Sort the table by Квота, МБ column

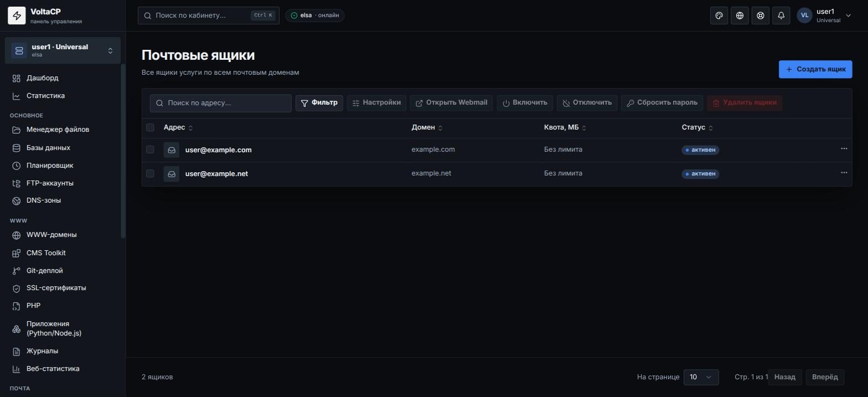point(565,128)
